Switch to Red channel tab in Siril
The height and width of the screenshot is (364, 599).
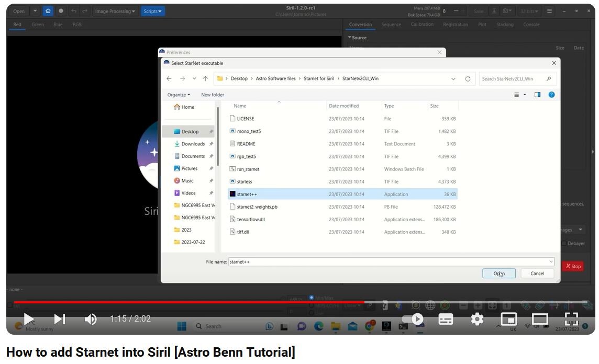(17, 25)
